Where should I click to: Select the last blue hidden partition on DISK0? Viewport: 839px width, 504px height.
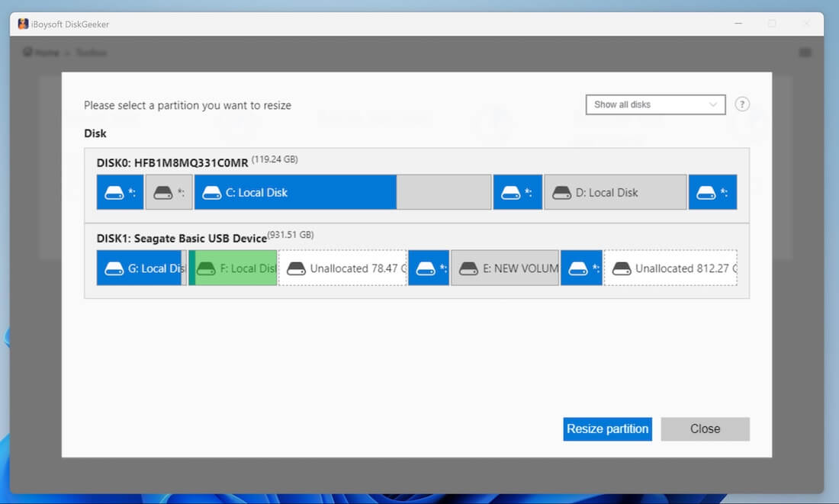pyautogui.click(x=712, y=192)
